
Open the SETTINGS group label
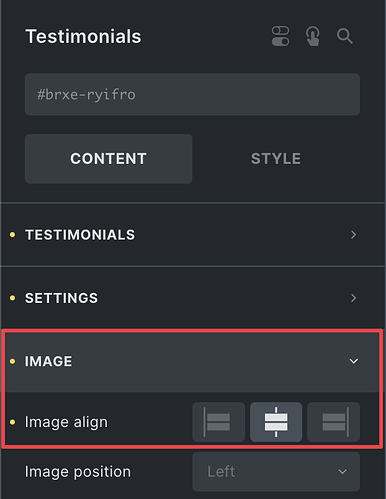pos(62,298)
